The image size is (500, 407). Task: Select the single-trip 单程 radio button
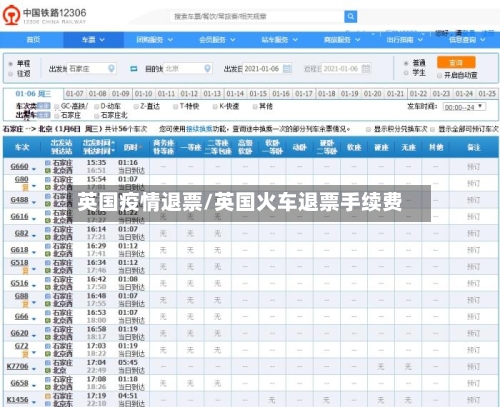[11, 63]
